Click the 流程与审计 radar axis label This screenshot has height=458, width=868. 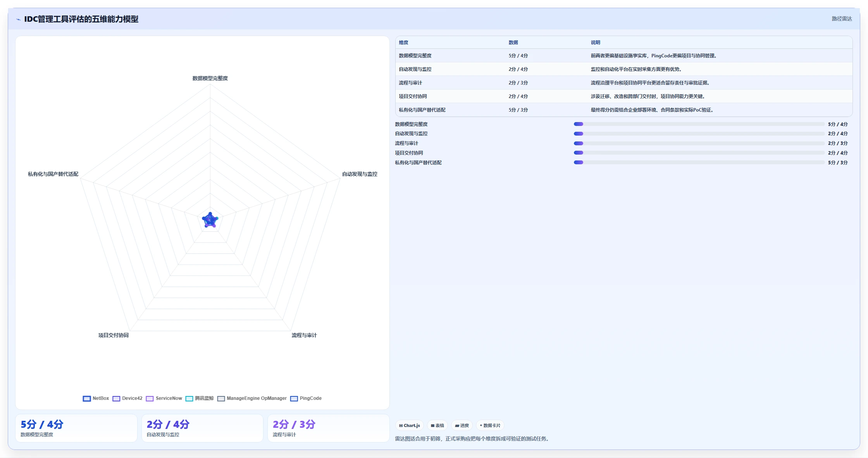tap(304, 335)
